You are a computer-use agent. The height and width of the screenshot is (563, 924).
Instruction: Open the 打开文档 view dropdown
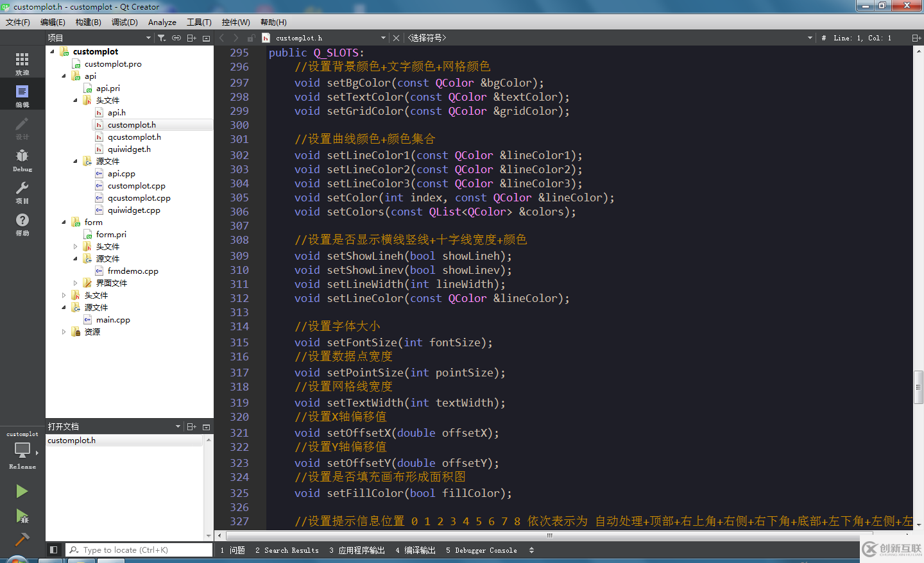[x=114, y=426]
